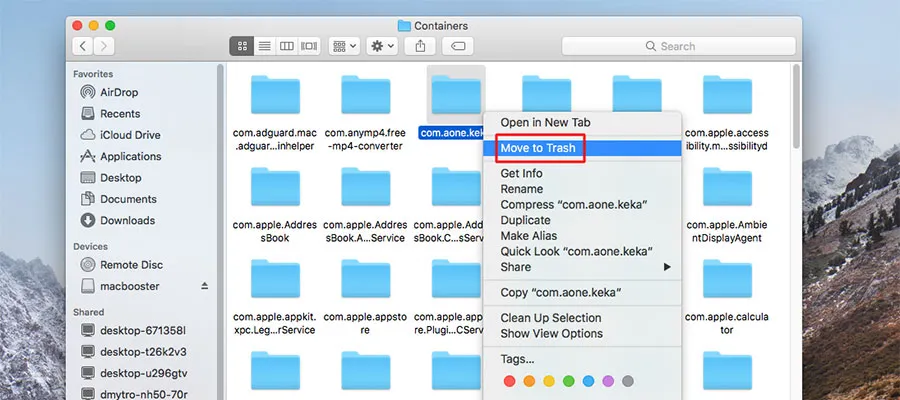
Task: Click the sidebar vertical scrollbar
Action: (220, 230)
